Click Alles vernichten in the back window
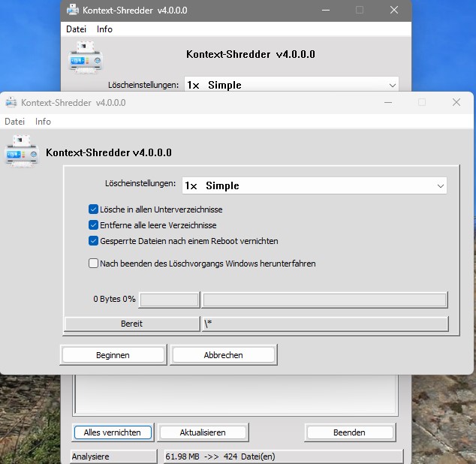This screenshot has height=464, width=476. [x=113, y=432]
